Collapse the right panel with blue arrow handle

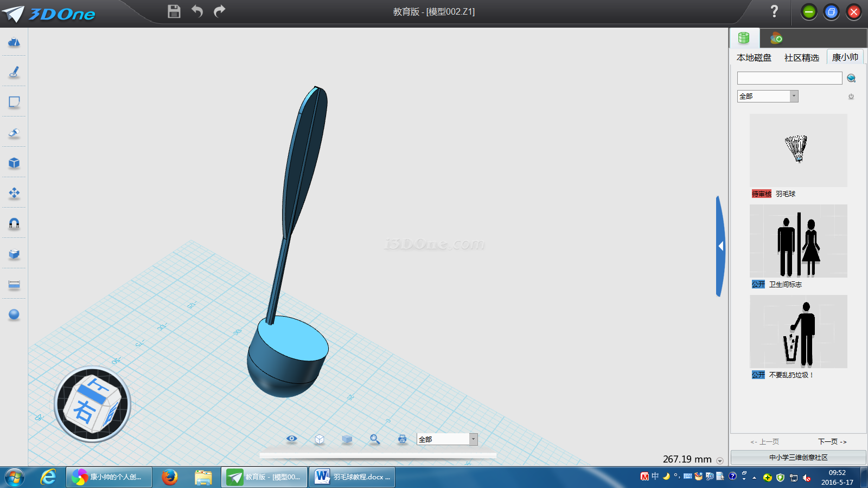pos(720,246)
